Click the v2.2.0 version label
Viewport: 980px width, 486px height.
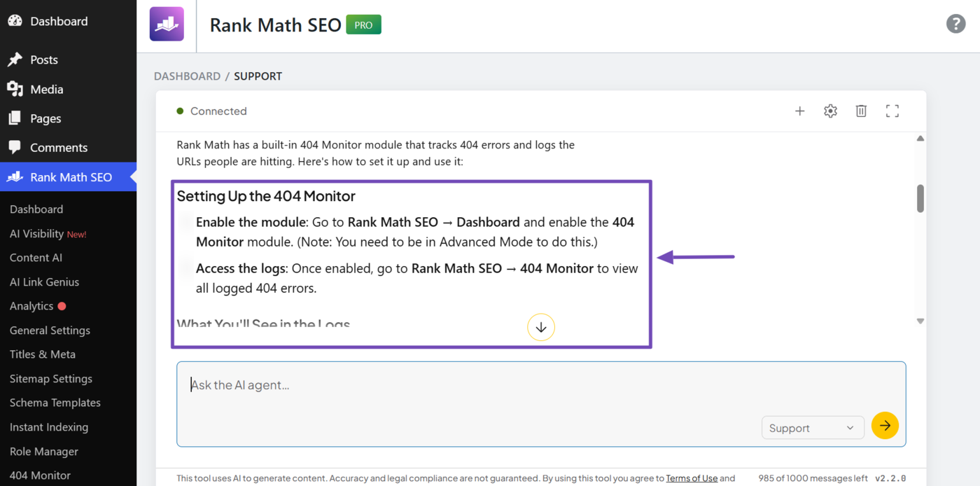890,478
